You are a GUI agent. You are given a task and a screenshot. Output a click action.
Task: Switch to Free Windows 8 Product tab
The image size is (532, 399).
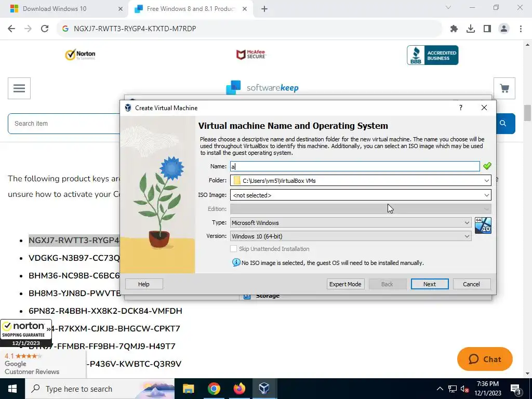pyautogui.click(x=191, y=9)
